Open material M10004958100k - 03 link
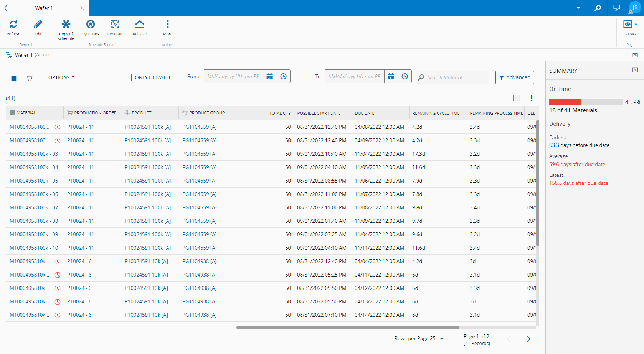This screenshot has width=644, height=354. pos(34,154)
